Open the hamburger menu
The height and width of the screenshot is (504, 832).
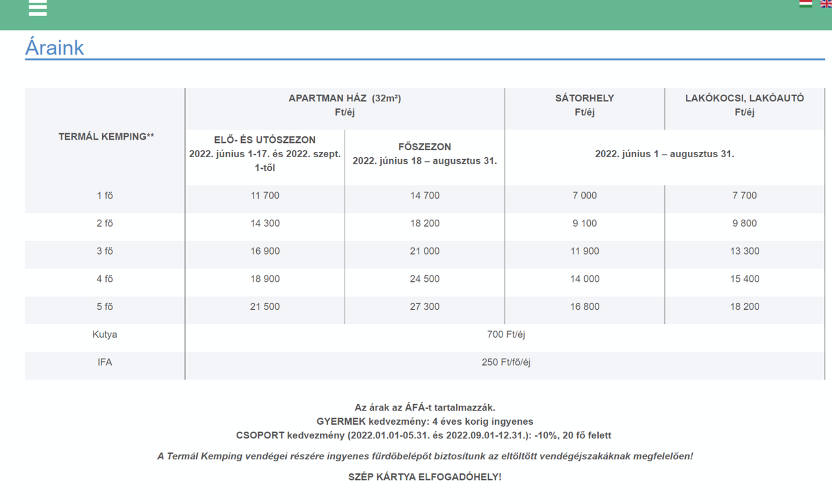tap(38, 7)
